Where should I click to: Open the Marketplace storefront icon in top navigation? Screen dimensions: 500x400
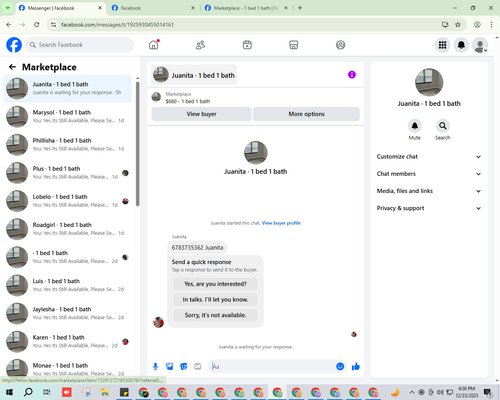tap(294, 45)
